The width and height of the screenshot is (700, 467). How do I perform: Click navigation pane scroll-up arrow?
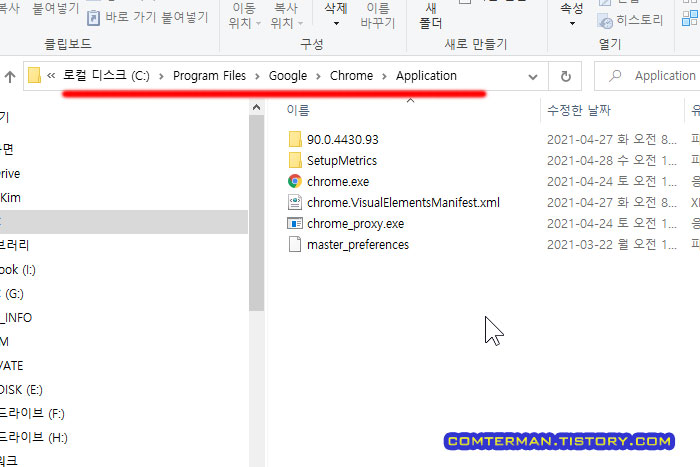(x=256, y=108)
